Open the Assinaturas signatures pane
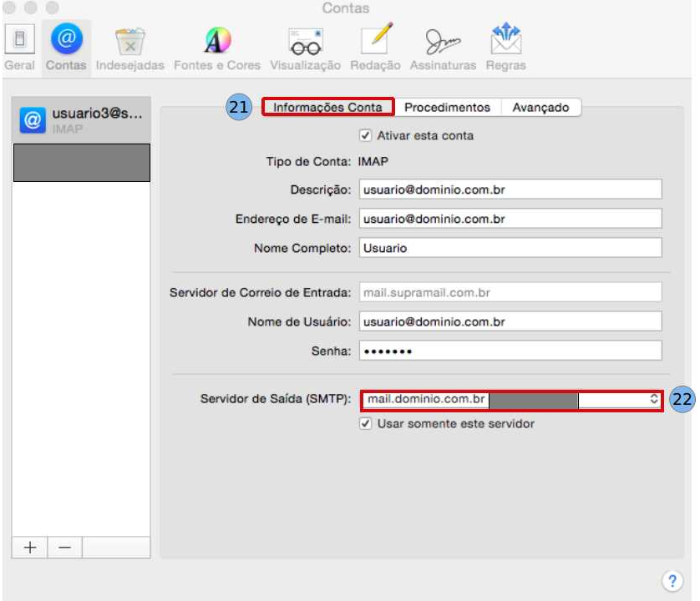 click(443, 47)
